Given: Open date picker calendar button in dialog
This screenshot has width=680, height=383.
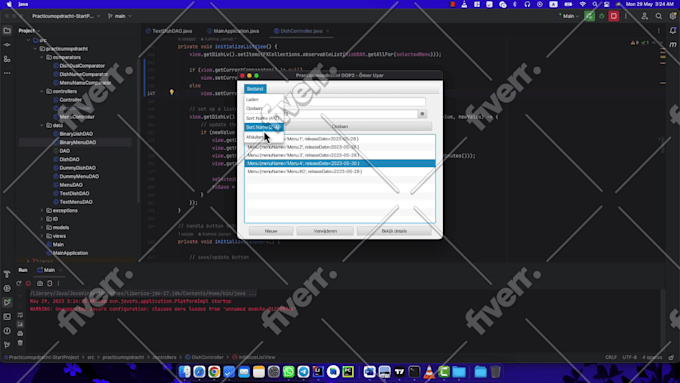Looking at the screenshot, I should [422, 114].
